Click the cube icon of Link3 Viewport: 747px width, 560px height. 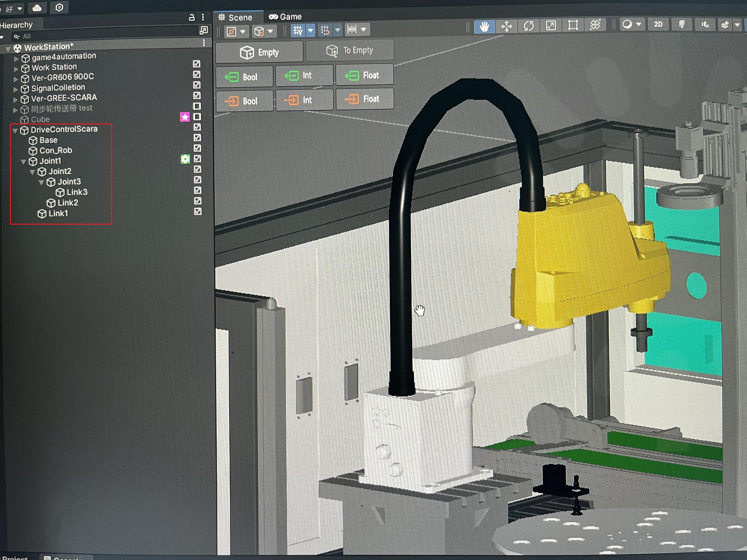pos(60,193)
